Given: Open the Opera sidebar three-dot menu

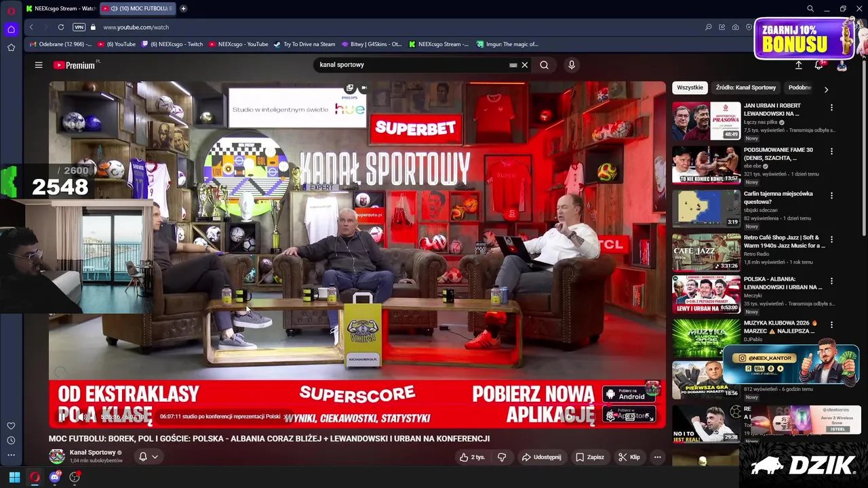Looking at the screenshot, I should [x=11, y=455].
